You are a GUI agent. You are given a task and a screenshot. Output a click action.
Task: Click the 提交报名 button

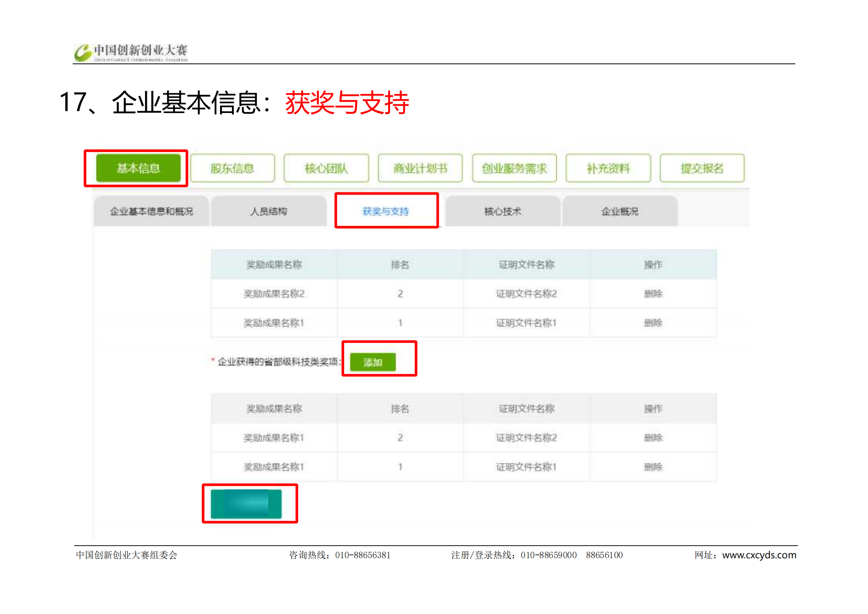click(702, 168)
